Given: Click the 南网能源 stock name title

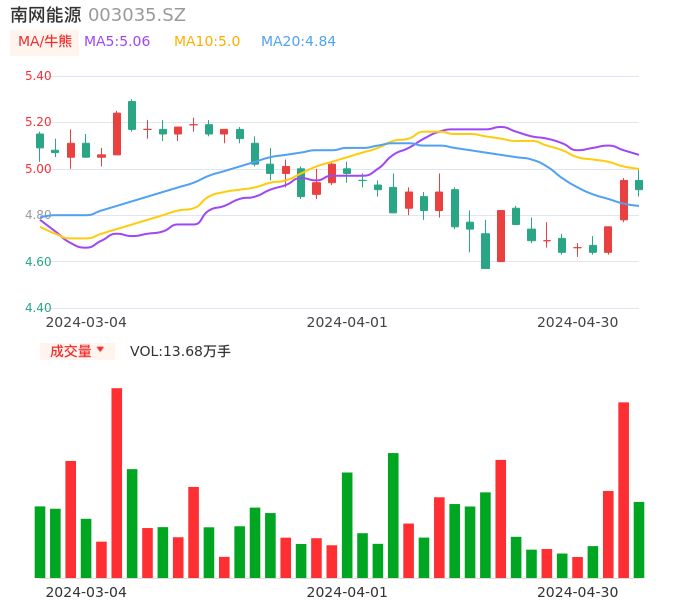Looking at the screenshot, I should (x=46, y=15).
